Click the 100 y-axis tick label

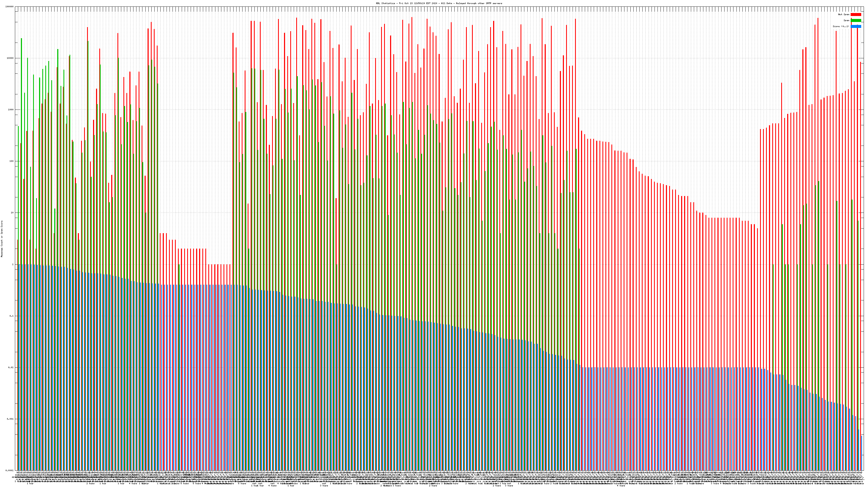coord(12,161)
